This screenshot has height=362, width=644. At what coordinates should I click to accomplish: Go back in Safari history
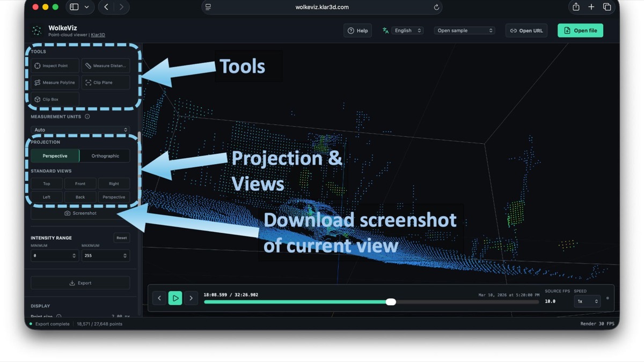coord(106,7)
